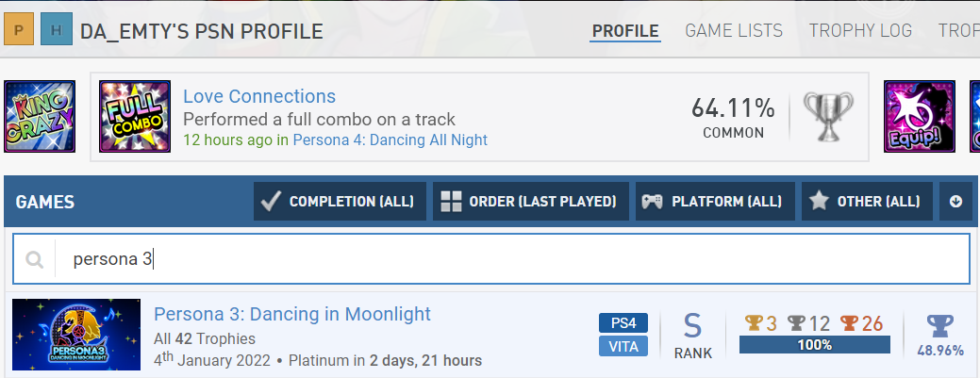Click the blue platinum trophy icon
Viewport: 980px width, 378px height.
(x=939, y=326)
